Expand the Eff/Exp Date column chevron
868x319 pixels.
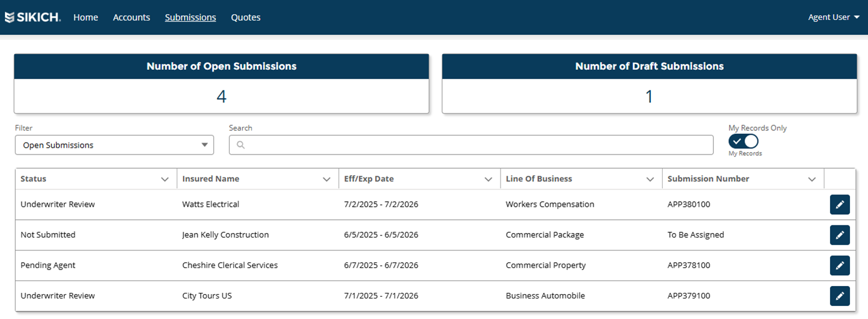tap(489, 179)
